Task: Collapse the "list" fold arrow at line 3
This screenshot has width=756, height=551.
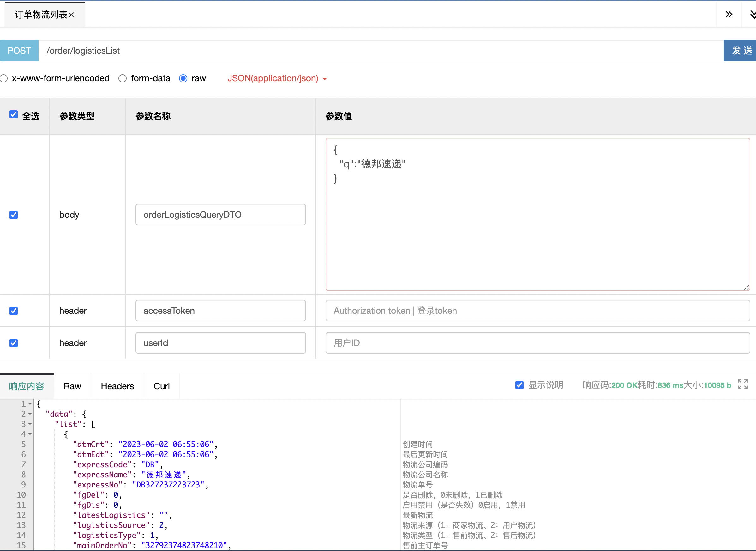Action: click(30, 424)
